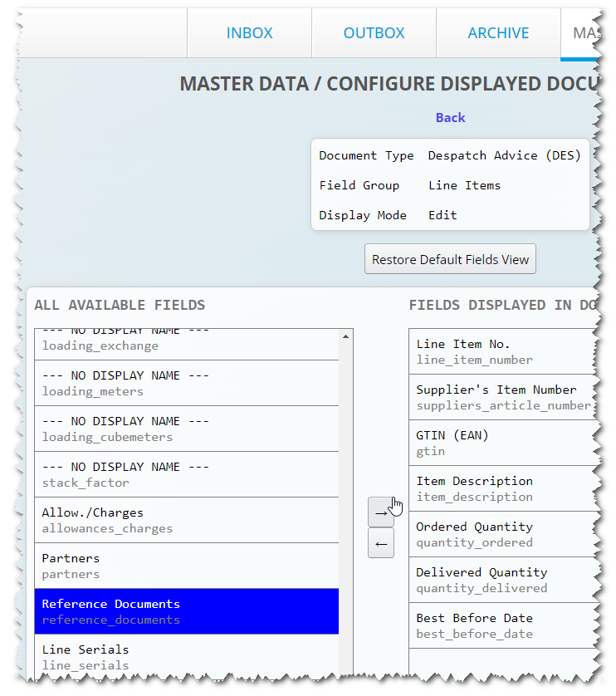
Task: Select Item Description displayed field
Action: pyautogui.click(x=504, y=488)
